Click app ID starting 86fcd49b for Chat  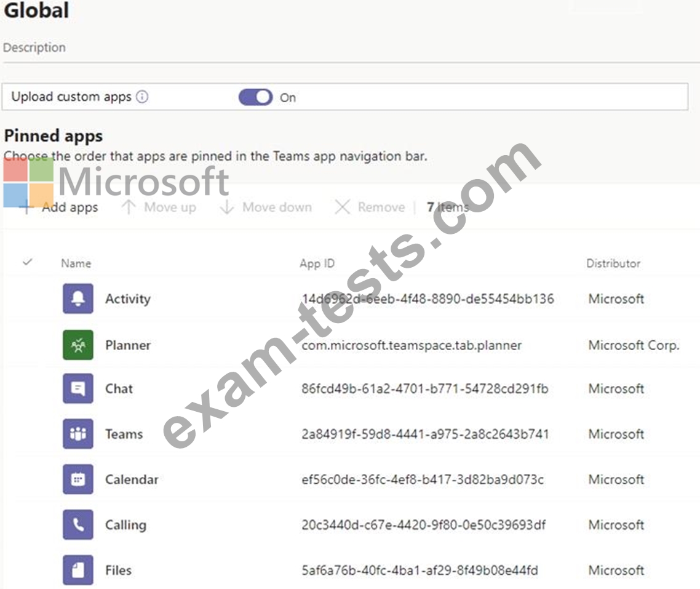point(424,388)
